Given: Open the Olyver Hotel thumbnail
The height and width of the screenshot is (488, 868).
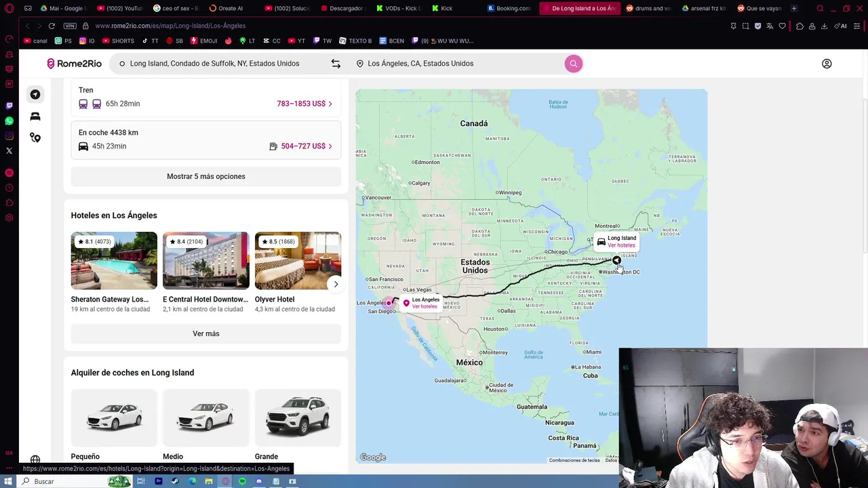Looking at the screenshot, I should 298,261.
